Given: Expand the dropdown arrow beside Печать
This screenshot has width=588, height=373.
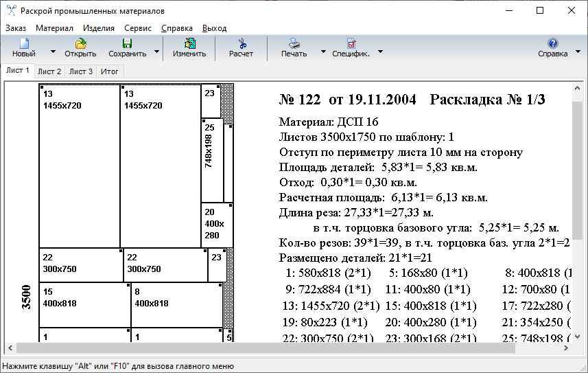Looking at the screenshot, I should point(322,52).
